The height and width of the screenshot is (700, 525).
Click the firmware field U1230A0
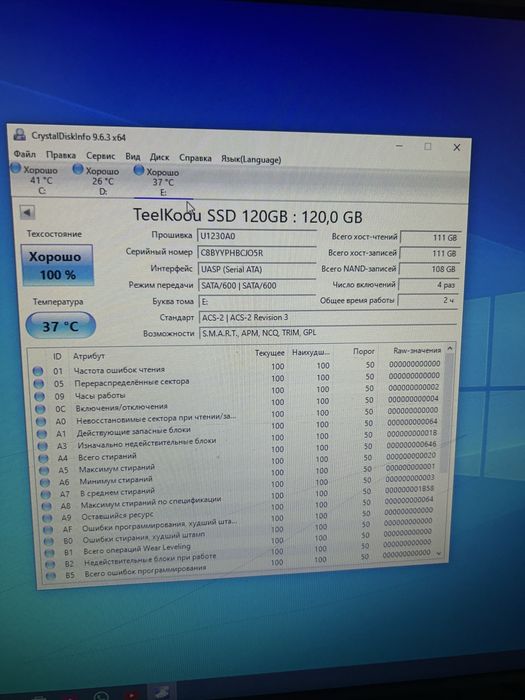[x=257, y=236]
